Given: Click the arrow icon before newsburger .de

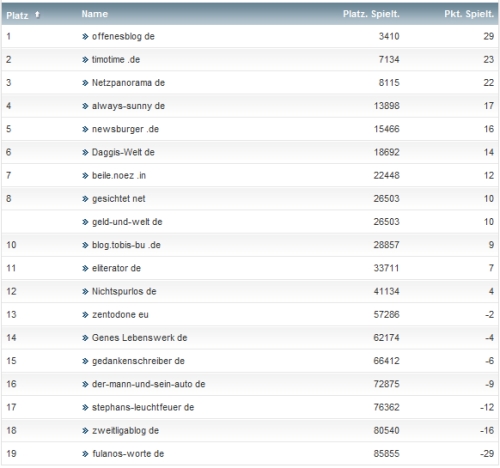Looking at the screenshot, I should pos(85,129).
